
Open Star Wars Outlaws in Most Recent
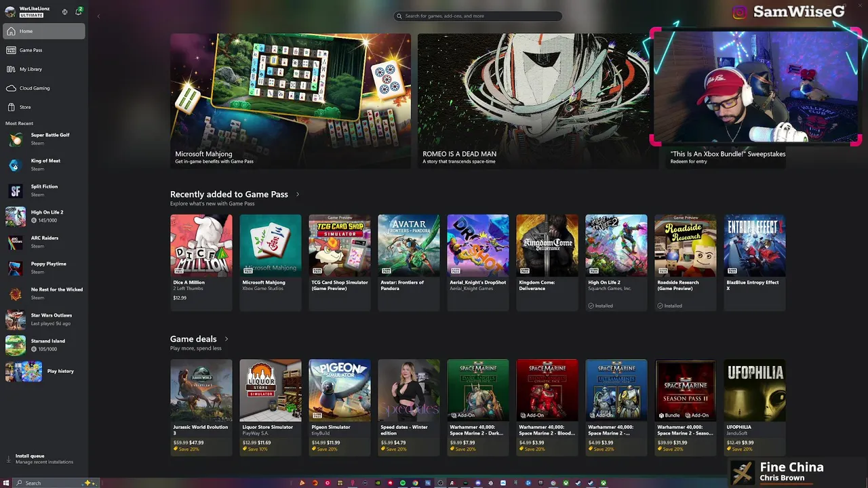[44, 319]
